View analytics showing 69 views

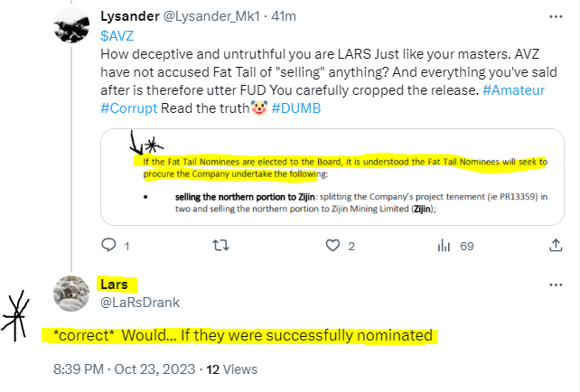444,245
